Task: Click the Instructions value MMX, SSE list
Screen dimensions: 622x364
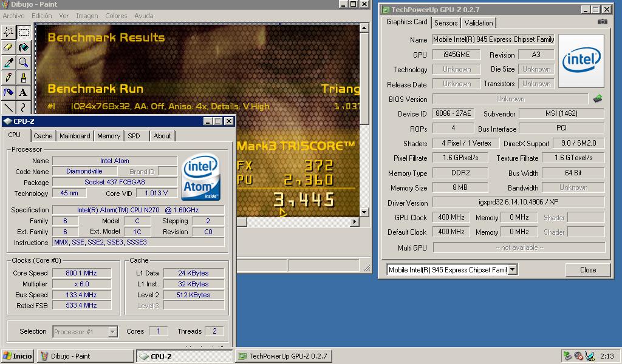Action: [138, 242]
